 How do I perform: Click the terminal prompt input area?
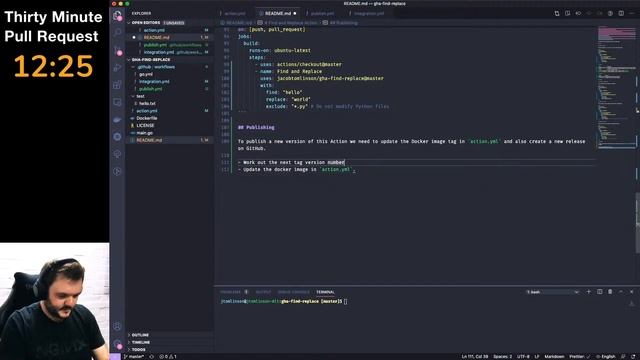345,302
